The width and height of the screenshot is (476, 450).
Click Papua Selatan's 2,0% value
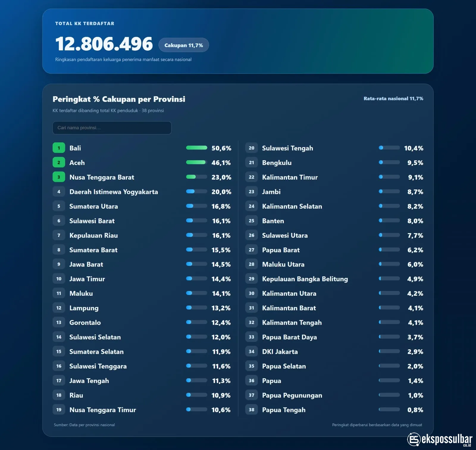[415, 366]
